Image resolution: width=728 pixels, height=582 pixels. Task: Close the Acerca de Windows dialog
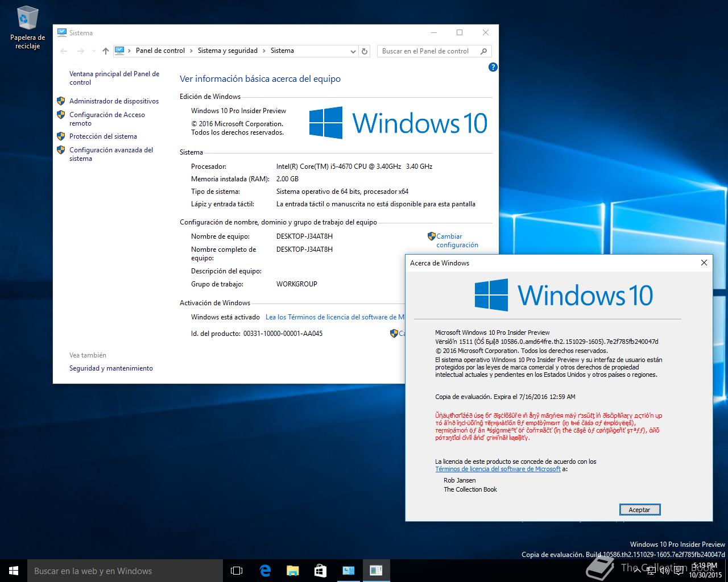pyautogui.click(x=704, y=263)
